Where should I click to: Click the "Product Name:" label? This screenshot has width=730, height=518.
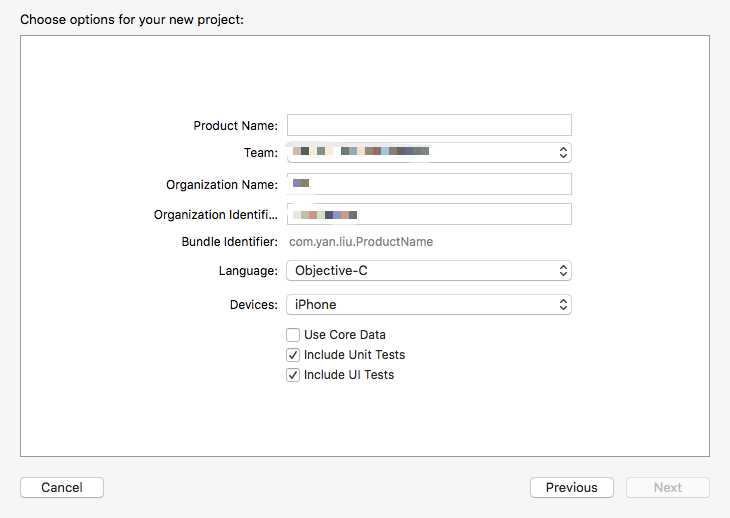[x=235, y=126]
